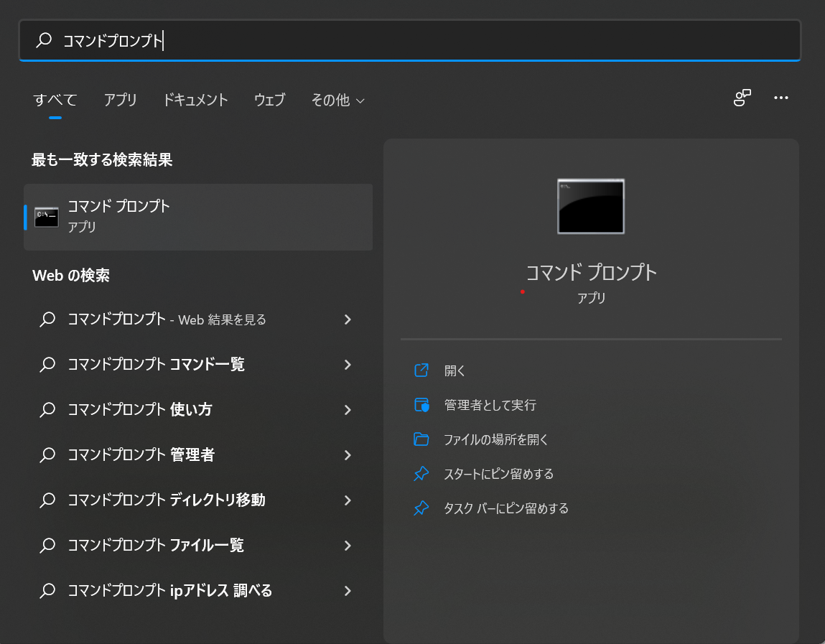The height and width of the screenshot is (644, 825).
Task: Open the コマンド プロンプト best match result
Action: click(198, 217)
